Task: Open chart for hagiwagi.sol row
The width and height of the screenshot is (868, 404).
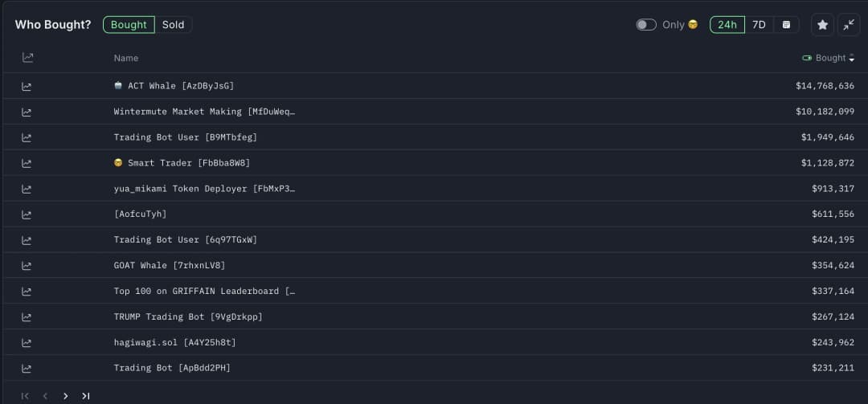Action: (x=27, y=342)
